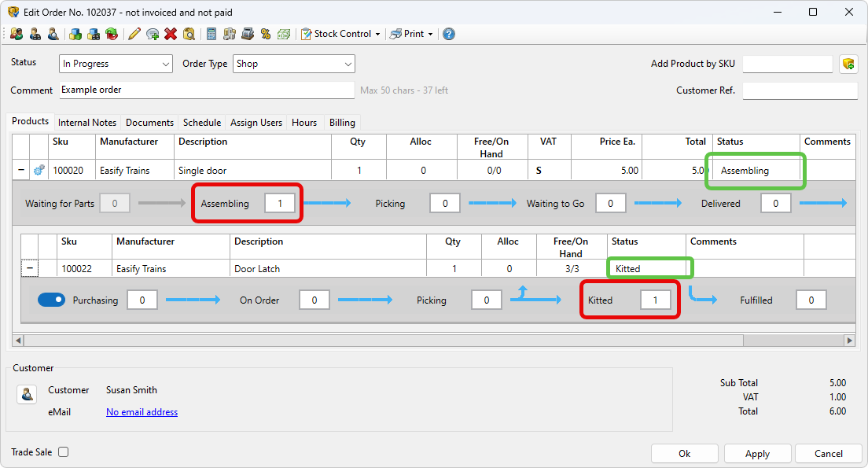The height and width of the screenshot is (468, 868).
Task: Collapse the Door Latch component row
Action: click(30, 269)
